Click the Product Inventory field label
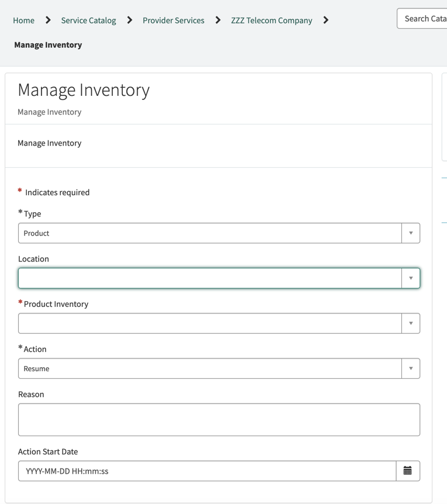 pos(56,304)
